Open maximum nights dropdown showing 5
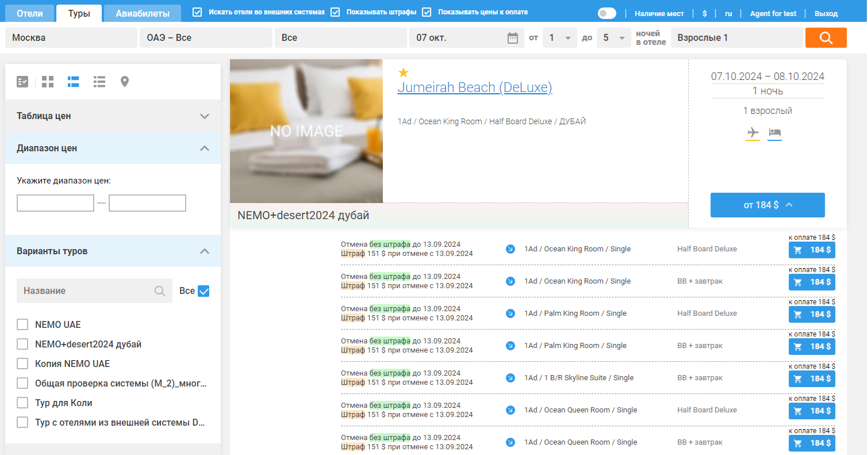The width and height of the screenshot is (868, 455). (613, 38)
